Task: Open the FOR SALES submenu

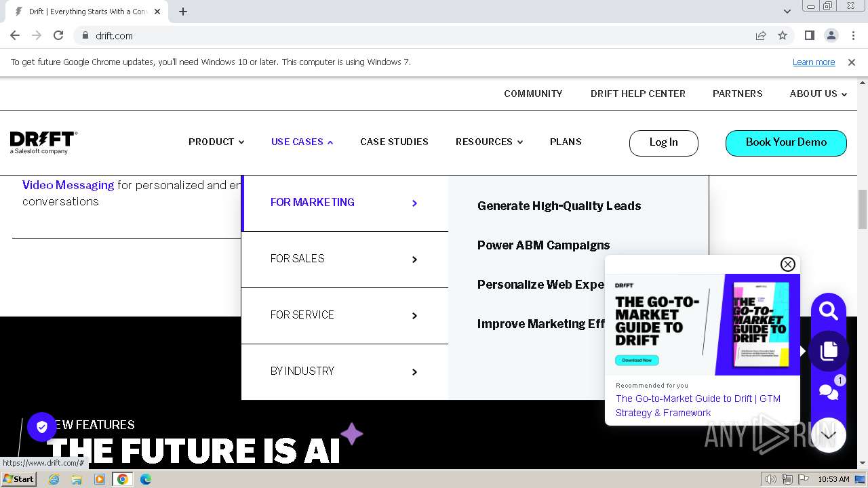Action: [344, 259]
